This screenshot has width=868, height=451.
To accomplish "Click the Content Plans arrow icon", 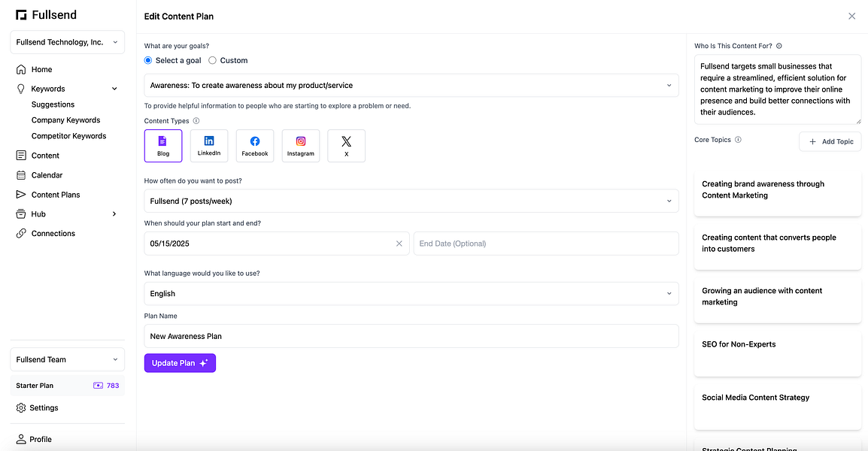I will tap(21, 194).
